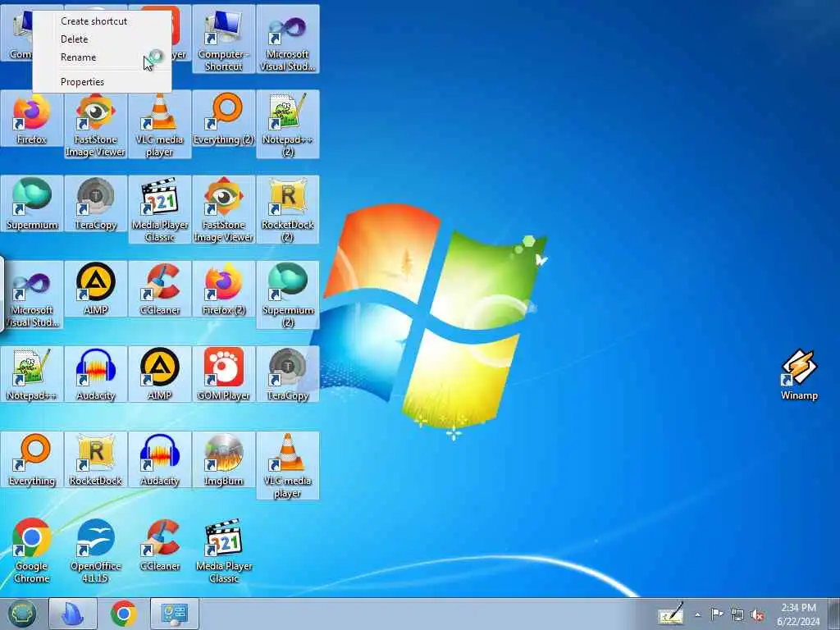This screenshot has height=630, width=840.
Task: Select the AIMP icon beside GOM Player
Action: (160, 374)
